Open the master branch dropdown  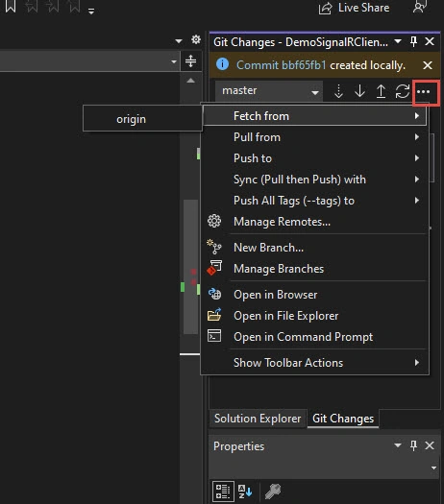(269, 91)
